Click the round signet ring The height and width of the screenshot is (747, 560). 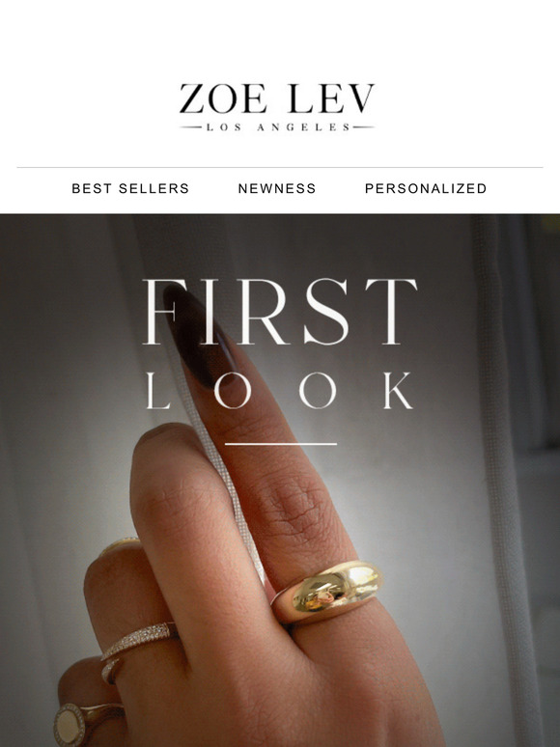pyautogui.click(x=76, y=724)
